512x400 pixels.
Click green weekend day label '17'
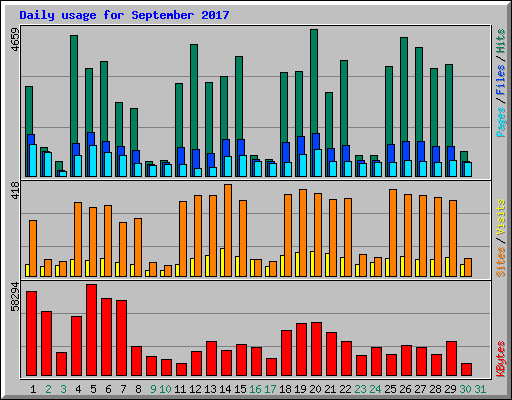click(270, 389)
